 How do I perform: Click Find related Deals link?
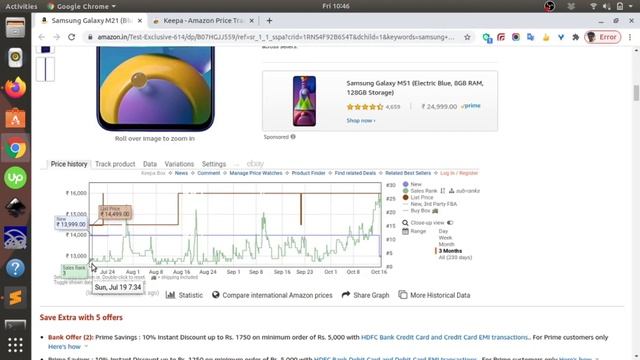(355, 173)
